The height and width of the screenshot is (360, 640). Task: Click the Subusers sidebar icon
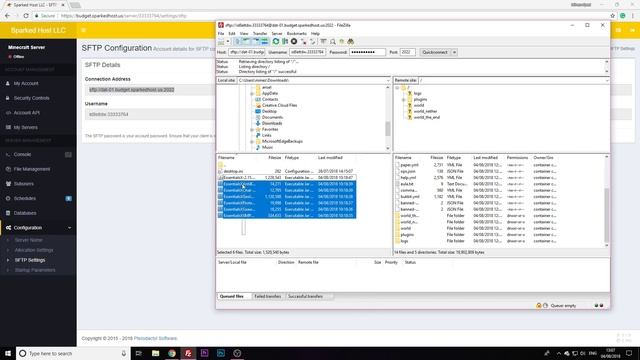[x=8, y=184]
